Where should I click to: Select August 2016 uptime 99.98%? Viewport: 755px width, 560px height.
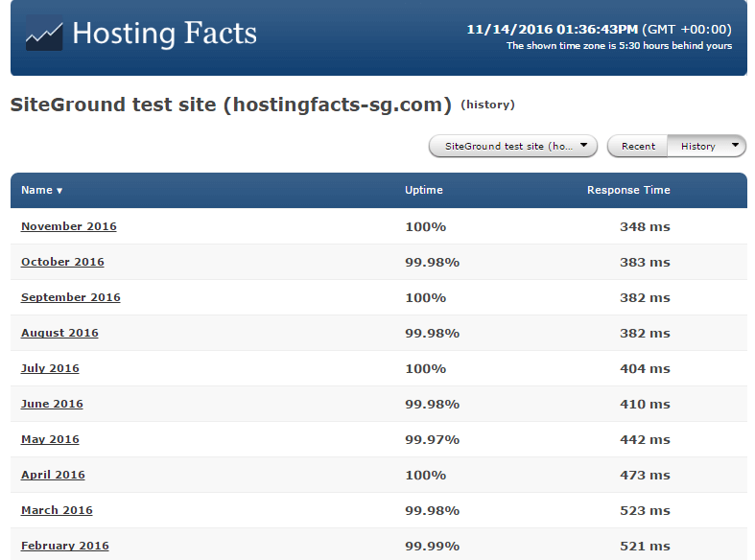(x=433, y=334)
